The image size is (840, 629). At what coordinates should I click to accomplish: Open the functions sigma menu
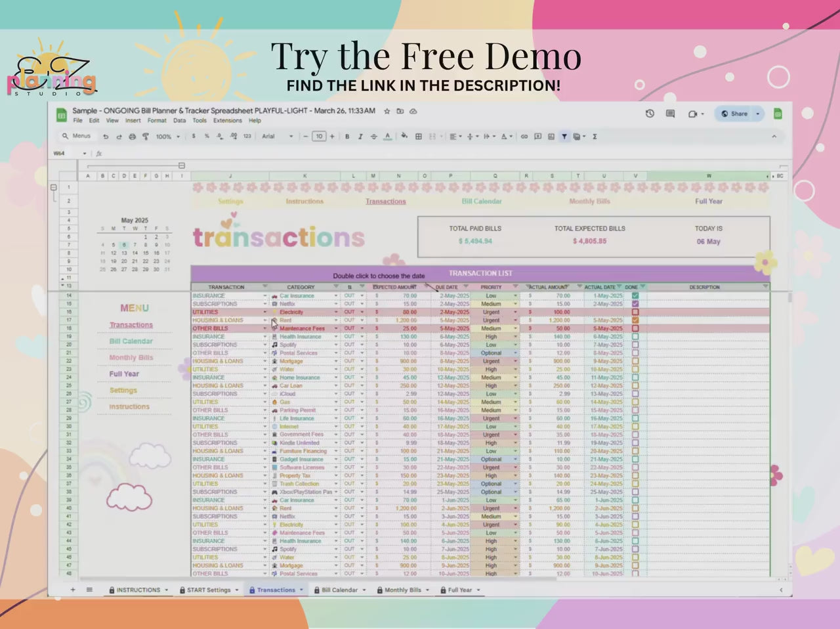[595, 137]
